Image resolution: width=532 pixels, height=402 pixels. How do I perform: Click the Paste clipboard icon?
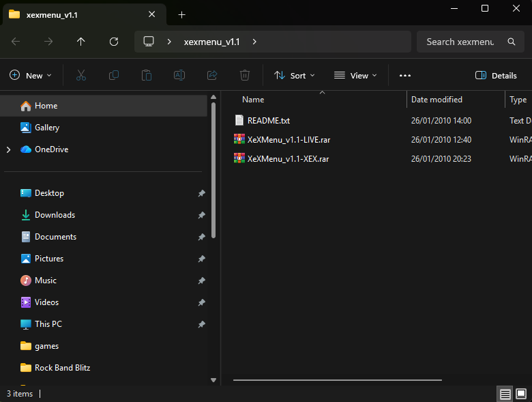coord(146,75)
